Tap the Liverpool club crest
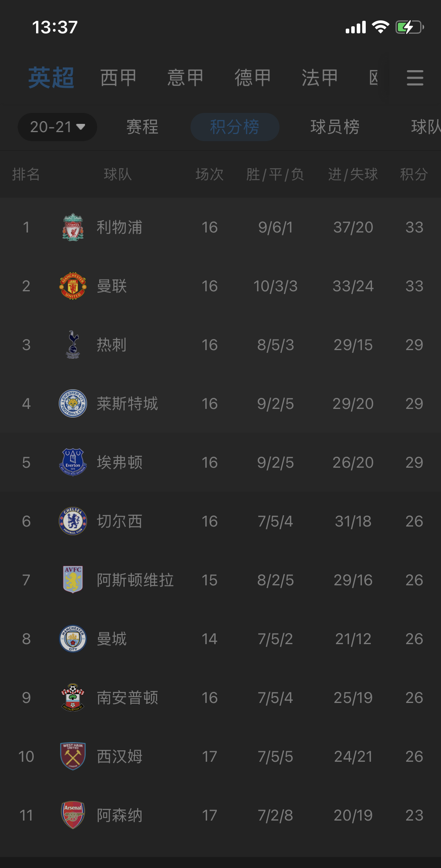The width and height of the screenshot is (441, 868). click(73, 227)
